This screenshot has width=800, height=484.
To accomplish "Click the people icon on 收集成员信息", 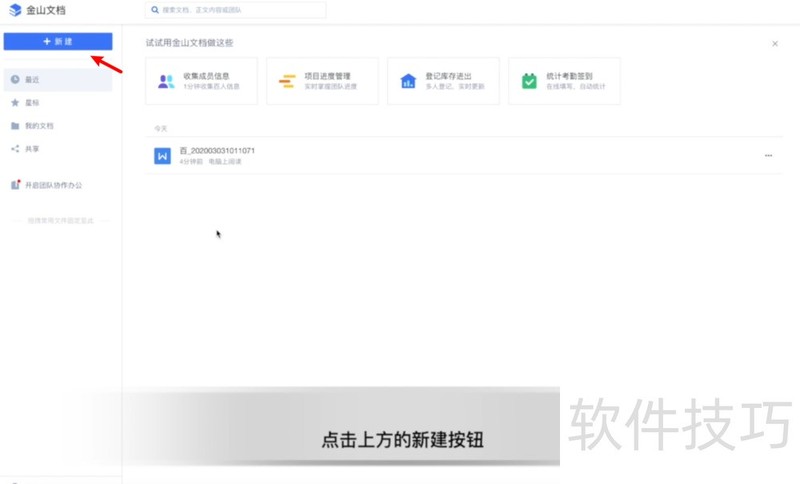I will (166, 82).
